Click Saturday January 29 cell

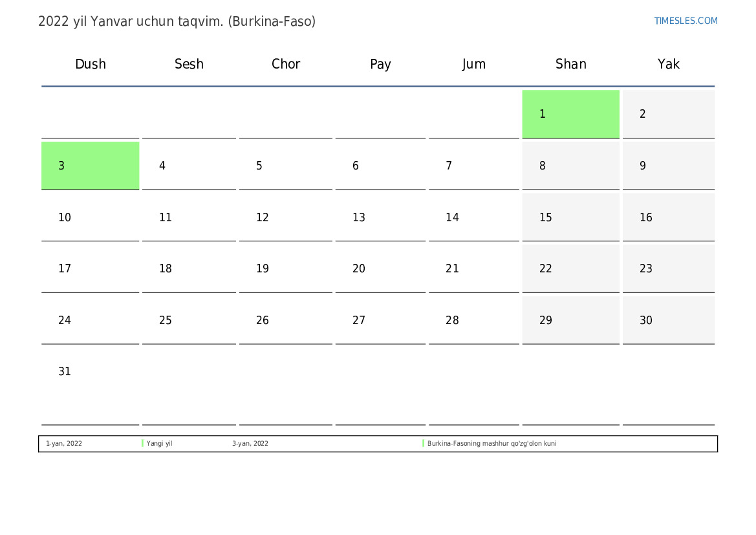[570, 320]
